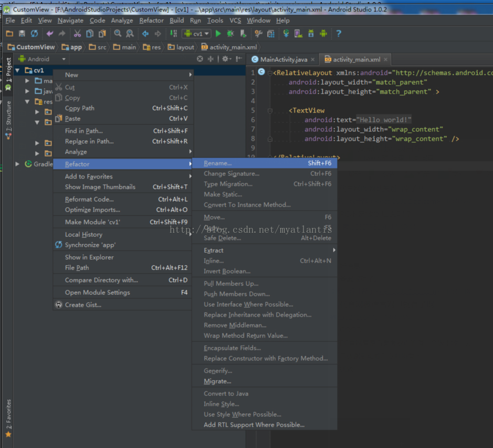This screenshot has height=448, width=493.
Task: Open Android Device Monitor icon
Action: 323,33
